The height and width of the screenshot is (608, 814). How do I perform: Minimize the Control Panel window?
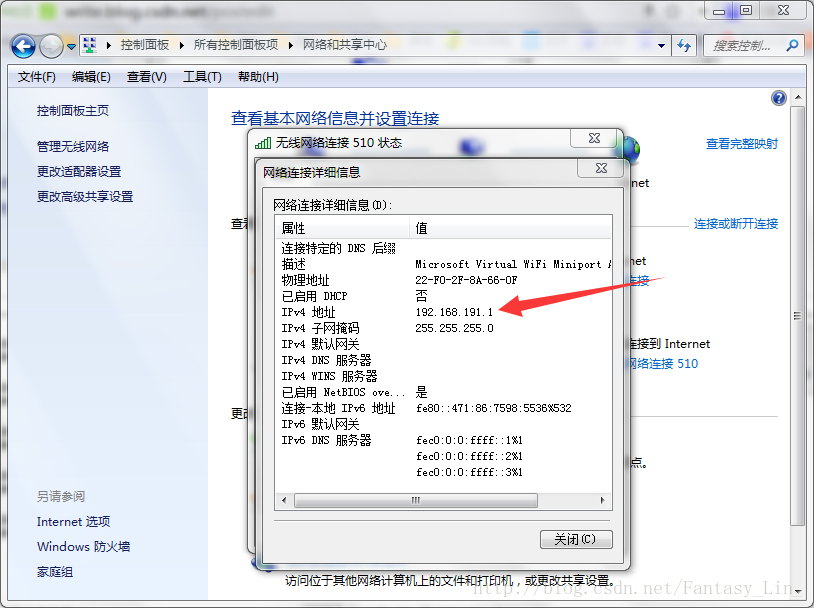tap(718, 10)
